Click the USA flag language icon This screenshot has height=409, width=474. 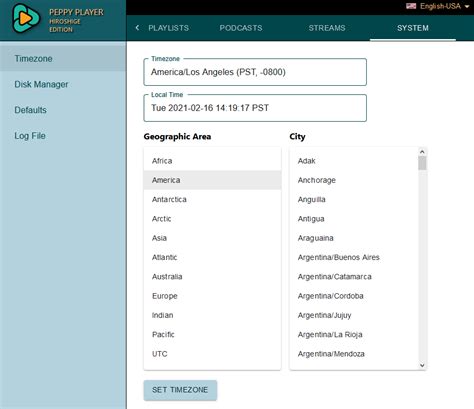[411, 6]
